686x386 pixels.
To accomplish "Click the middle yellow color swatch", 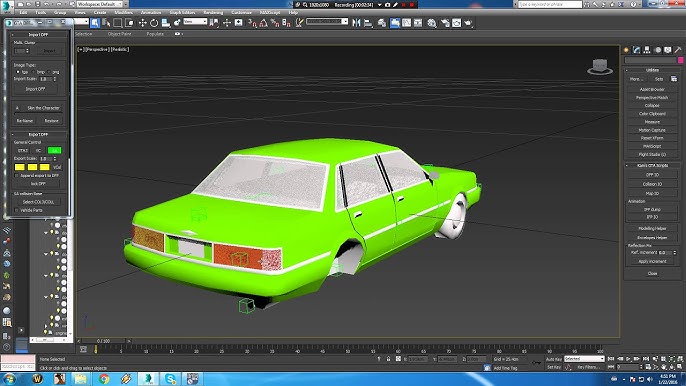I will coord(32,167).
